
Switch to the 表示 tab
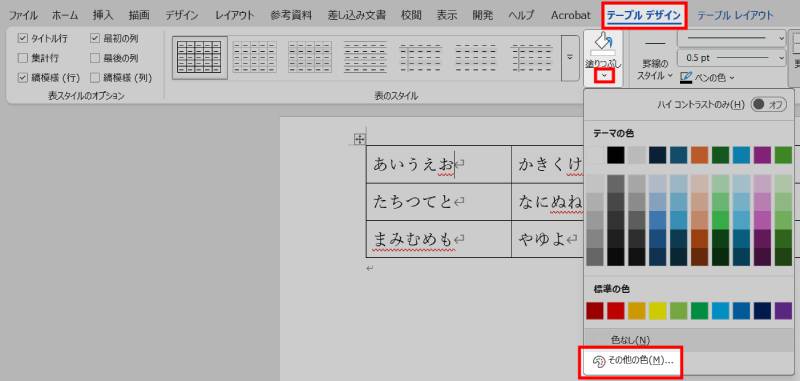pos(447,15)
